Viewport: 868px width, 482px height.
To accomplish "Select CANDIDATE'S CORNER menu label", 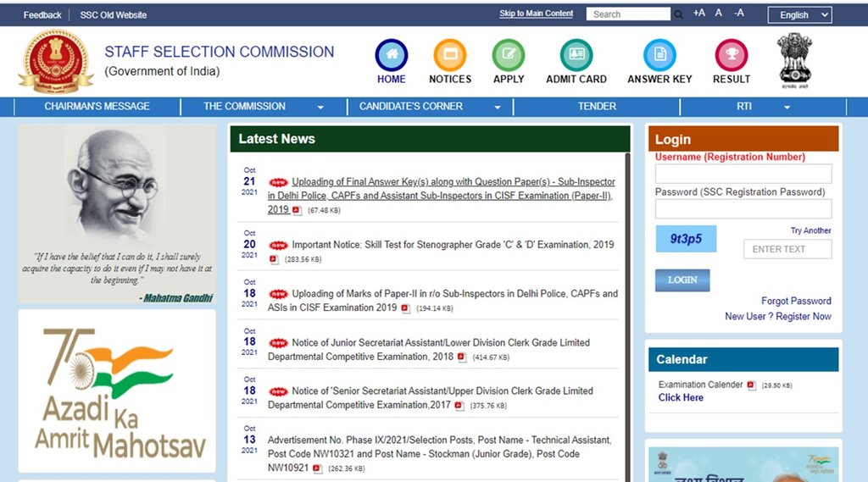I will pos(411,106).
